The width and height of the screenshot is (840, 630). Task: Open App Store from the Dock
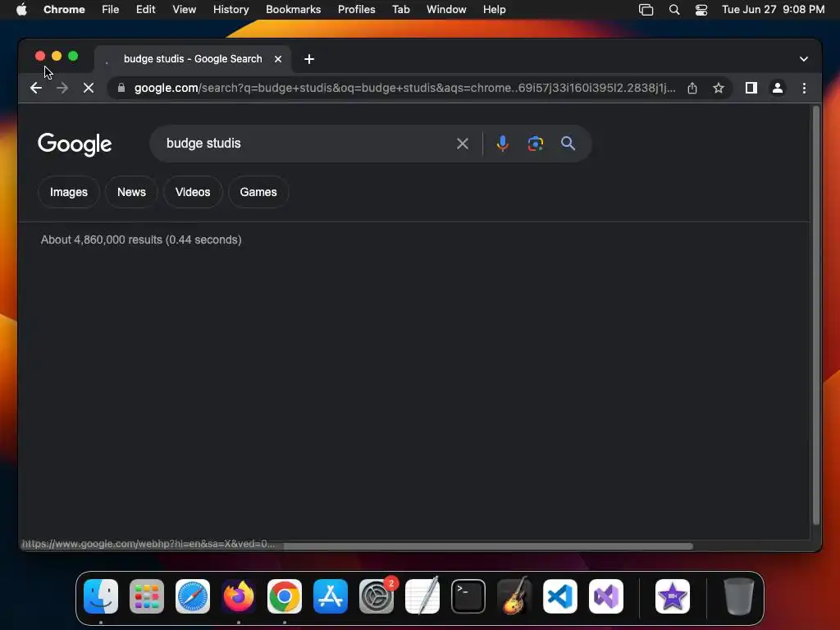pyautogui.click(x=331, y=596)
